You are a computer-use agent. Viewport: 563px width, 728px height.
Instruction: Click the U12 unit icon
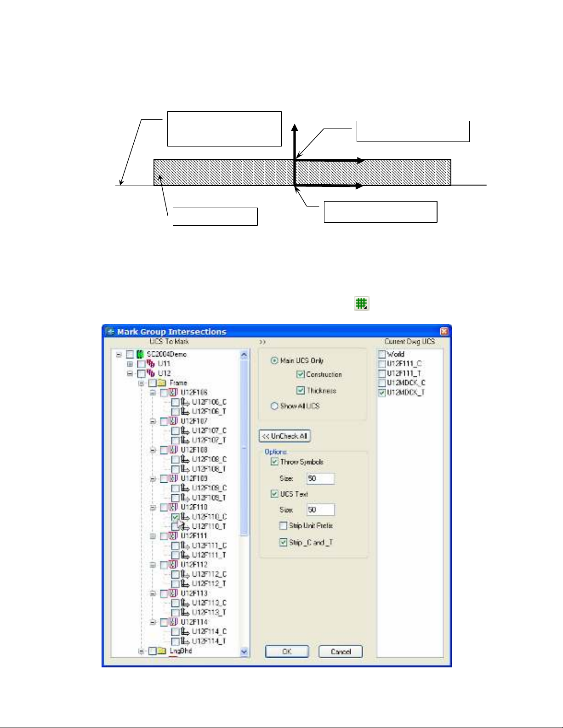tap(151, 373)
